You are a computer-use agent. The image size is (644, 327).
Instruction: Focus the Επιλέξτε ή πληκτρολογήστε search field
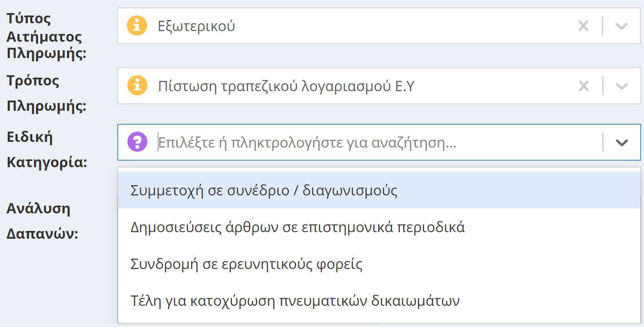[x=307, y=142]
